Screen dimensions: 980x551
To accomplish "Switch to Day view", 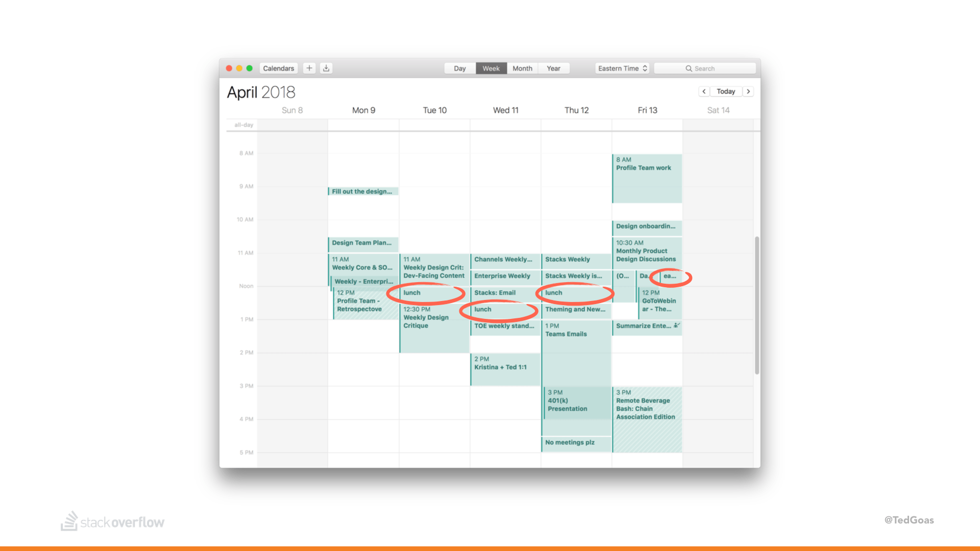I will [459, 67].
